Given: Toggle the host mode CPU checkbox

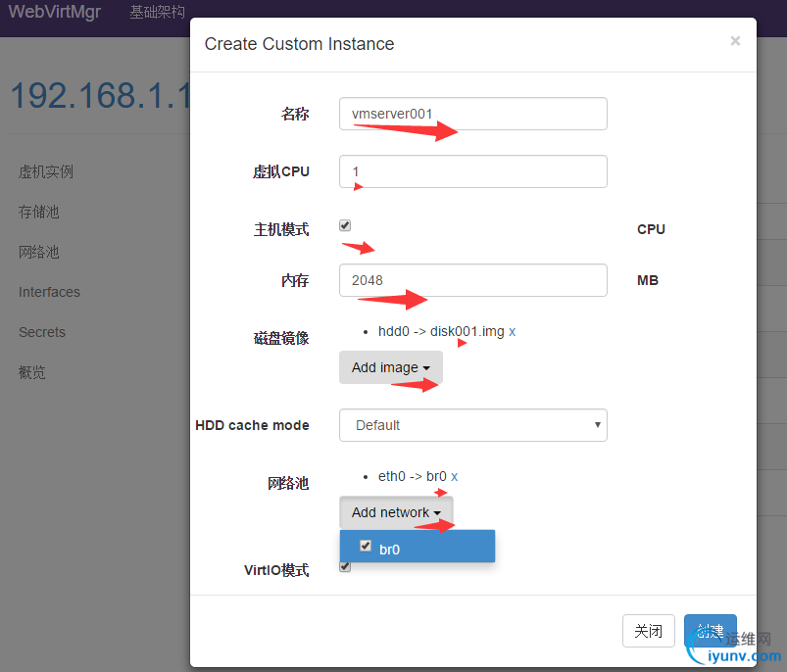Looking at the screenshot, I should pyautogui.click(x=345, y=225).
